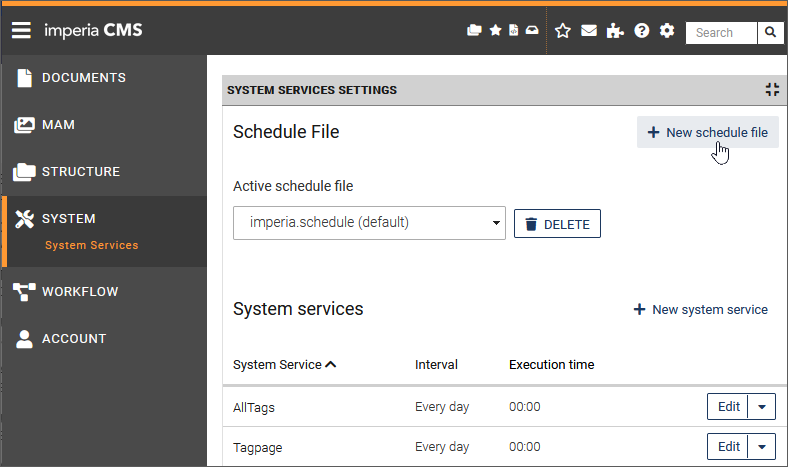Expand the AllTags Edit dropdown arrow
Screen dimensions: 788x467
pos(762,407)
